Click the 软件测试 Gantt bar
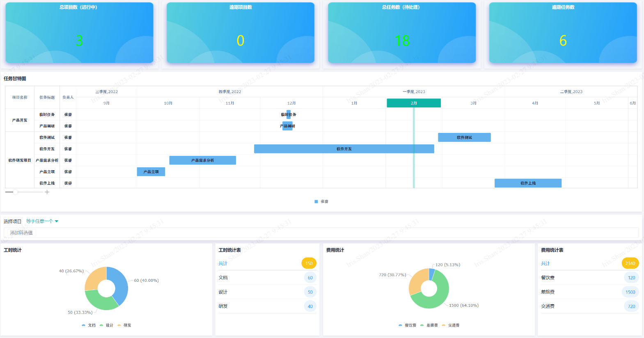This screenshot has width=644, height=338. 464,137
